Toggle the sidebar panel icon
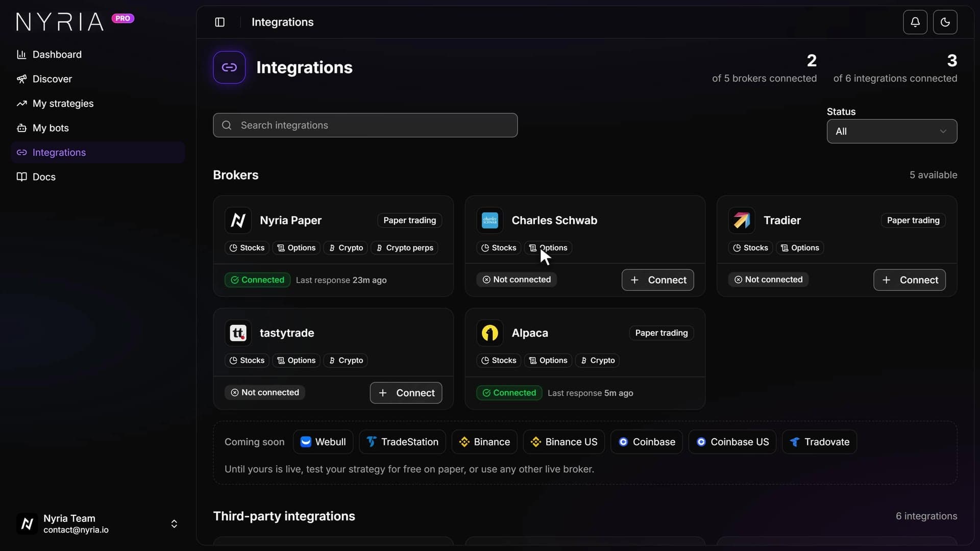Viewport: 980px width, 551px height. tap(220, 22)
